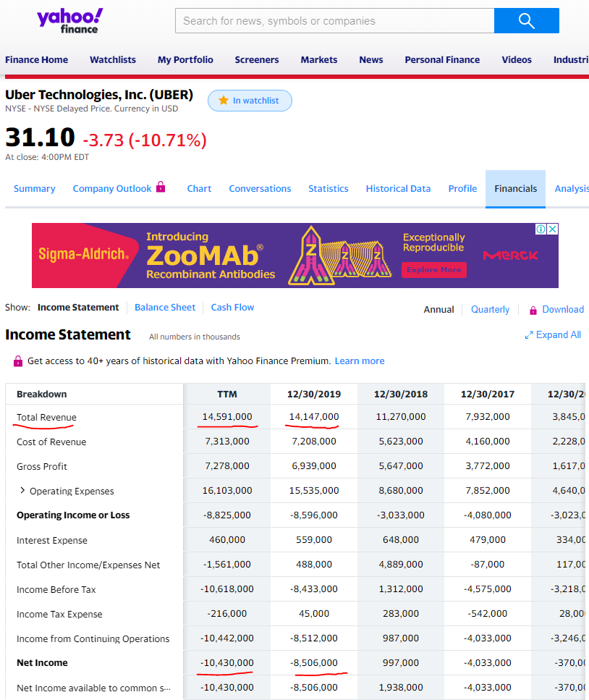The height and width of the screenshot is (700, 589).
Task: Click TTM total revenue 14,591,000
Action: pos(227,416)
